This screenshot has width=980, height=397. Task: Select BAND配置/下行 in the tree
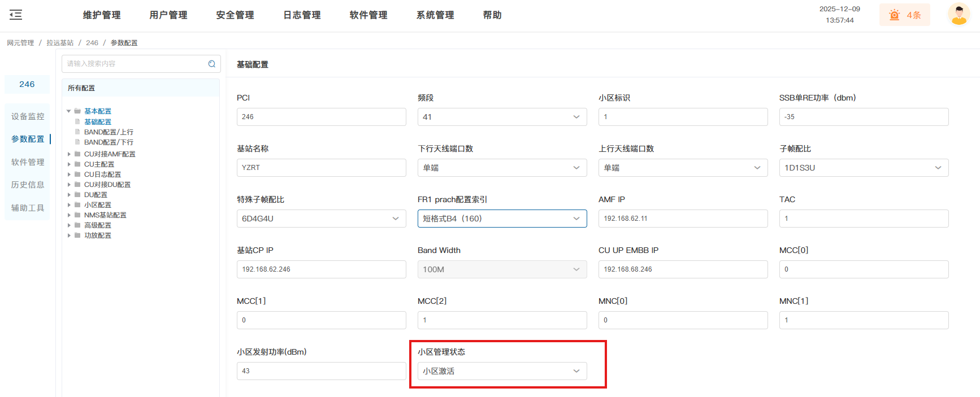109,142
